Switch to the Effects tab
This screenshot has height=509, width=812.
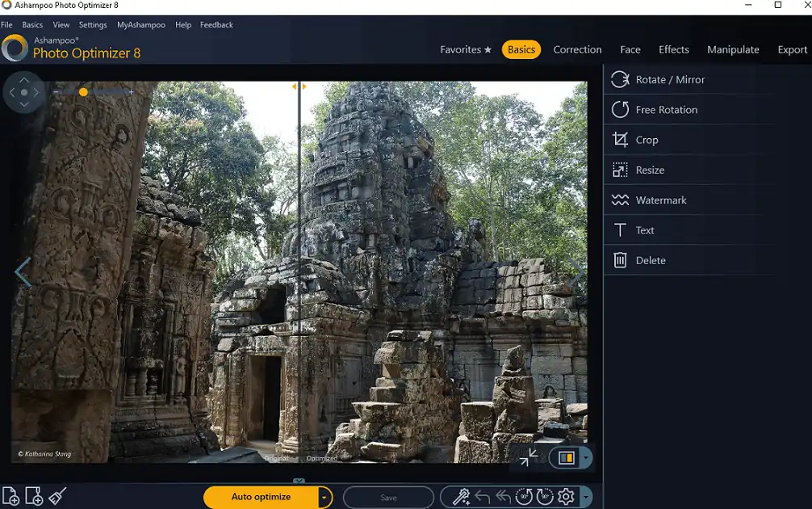[x=673, y=49]
